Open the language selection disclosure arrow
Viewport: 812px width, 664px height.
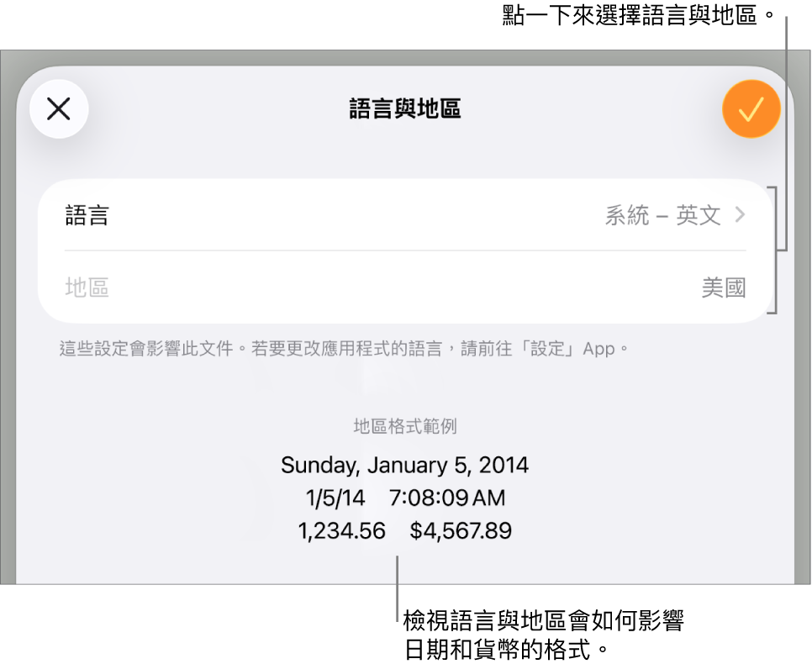741,215
